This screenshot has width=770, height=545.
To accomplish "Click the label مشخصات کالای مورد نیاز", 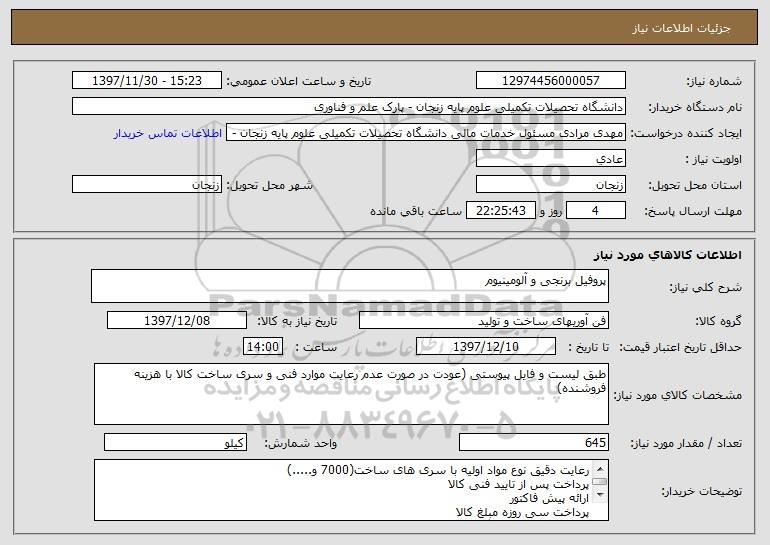I will tap(678, 395).
